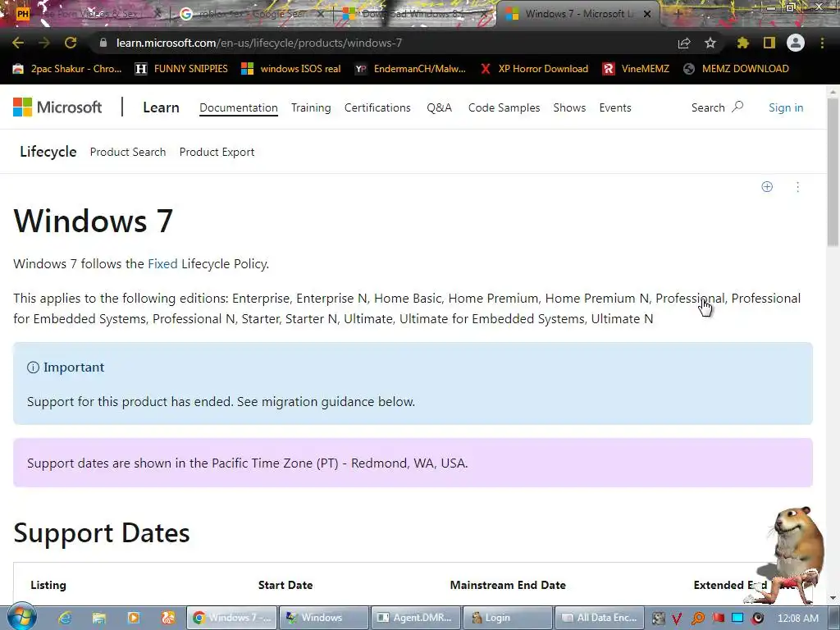This screenshot has height=630, width=840.
Task: Open the XP Horror Download bookmark
Action: 534,69
